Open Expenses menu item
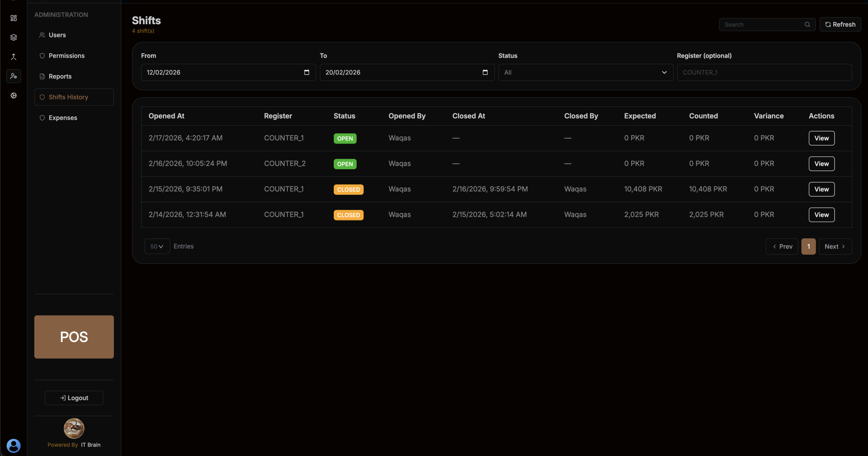 click(x=63, y=118)
